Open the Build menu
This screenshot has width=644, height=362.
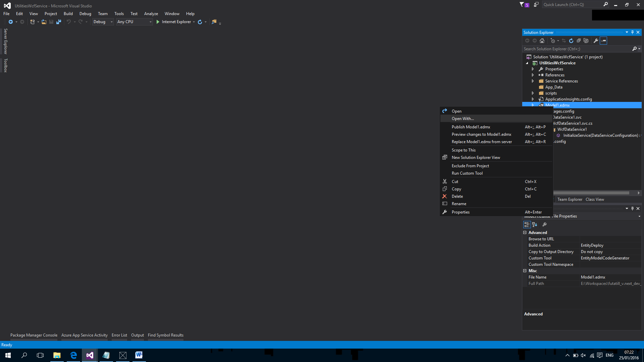(68, 14)
